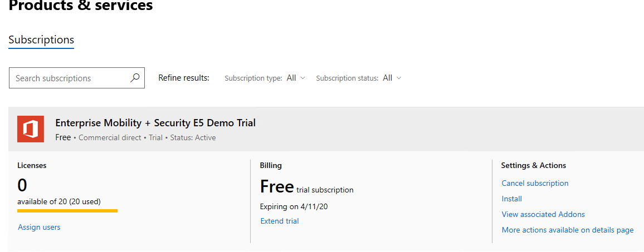The image size is (644, 252).
Task: Click the yellow license usage bar
Action: point(67,211)
